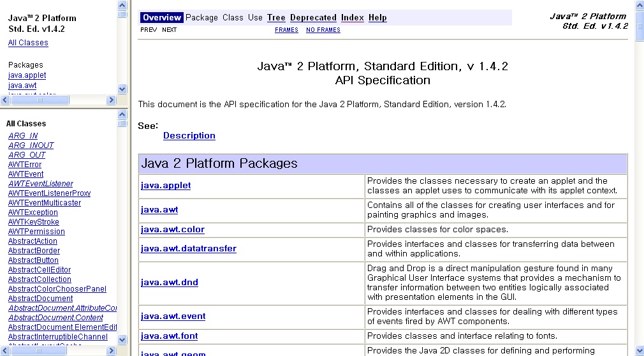This screenshot has width=644, height=356.
Task: Open ARG_INOUT interface link
Action: click(31, 145)
